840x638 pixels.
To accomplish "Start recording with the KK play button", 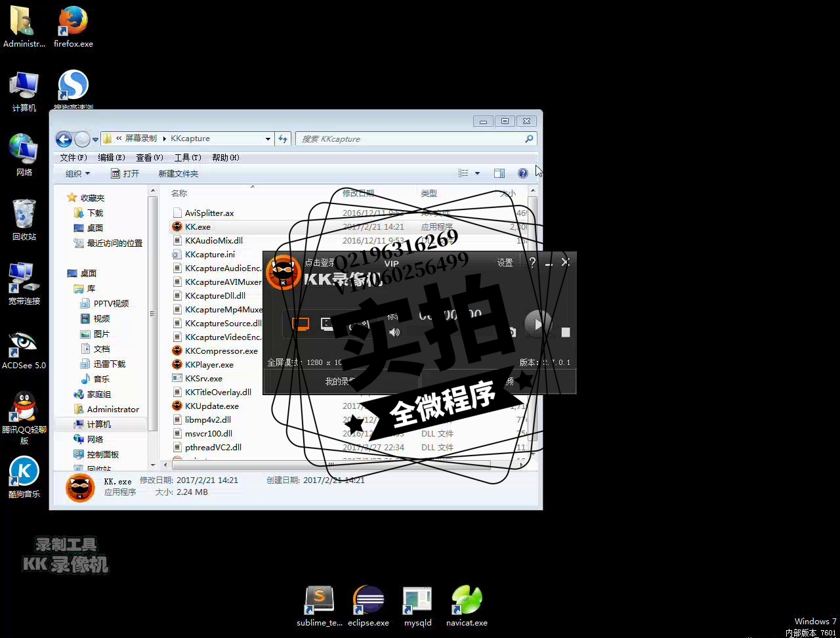I will 538,324.
